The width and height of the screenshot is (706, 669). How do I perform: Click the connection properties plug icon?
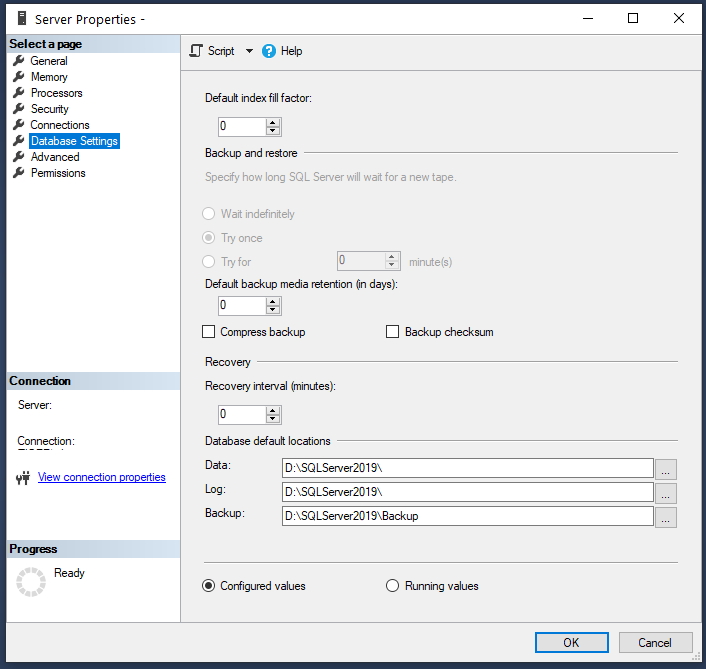tap(23, 478)
